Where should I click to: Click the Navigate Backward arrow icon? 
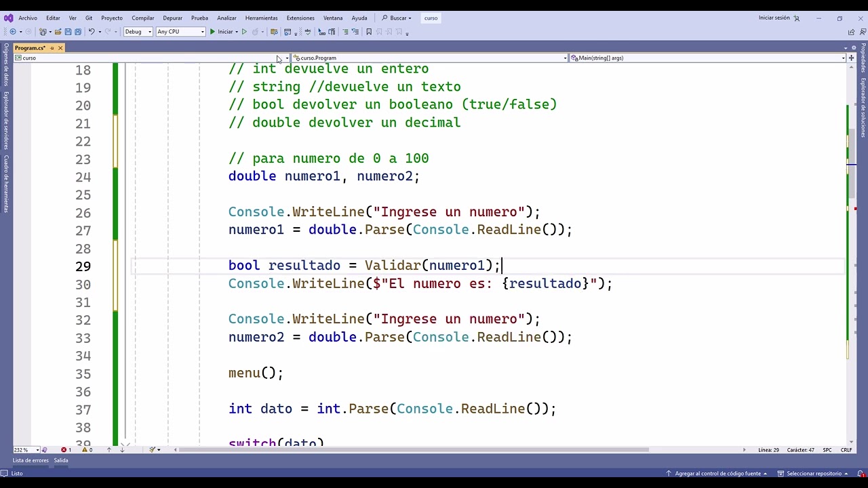(12, 32)
